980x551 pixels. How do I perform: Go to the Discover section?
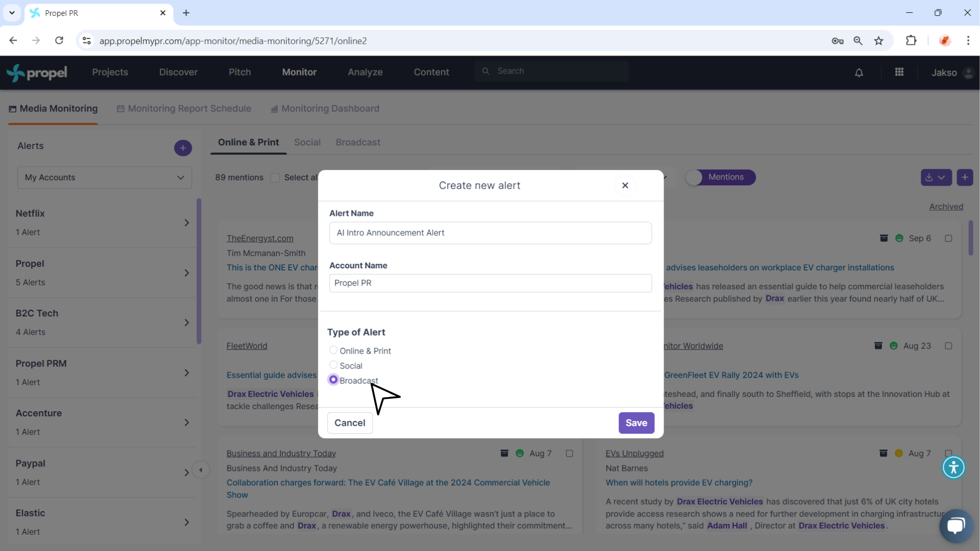pos(178,72)
